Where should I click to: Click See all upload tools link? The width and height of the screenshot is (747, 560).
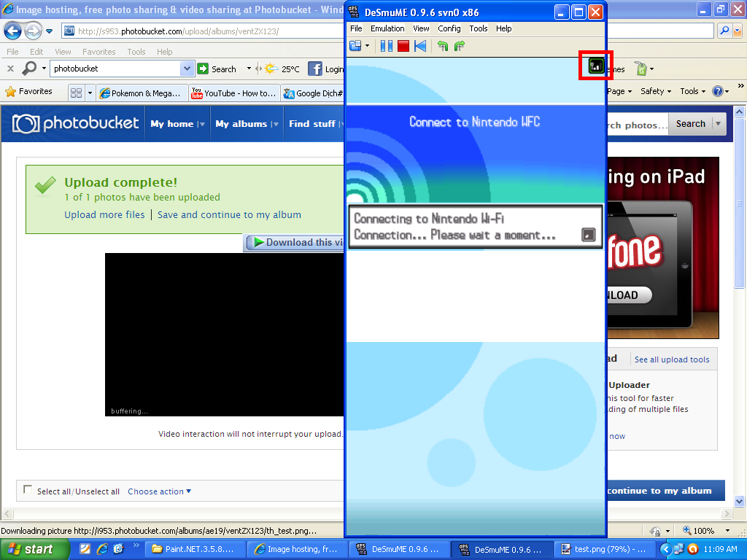(x=672, y=359)
